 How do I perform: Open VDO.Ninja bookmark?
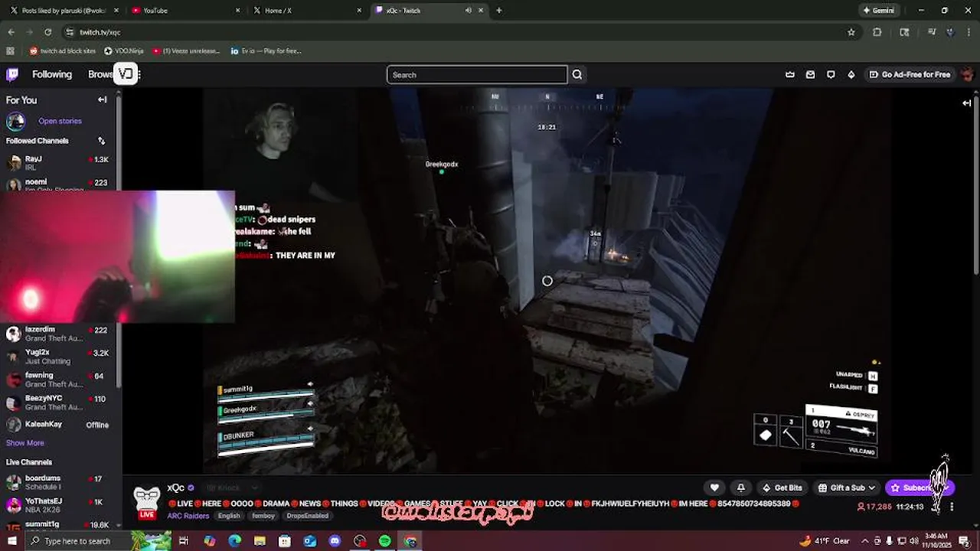[x=124, y=51]
